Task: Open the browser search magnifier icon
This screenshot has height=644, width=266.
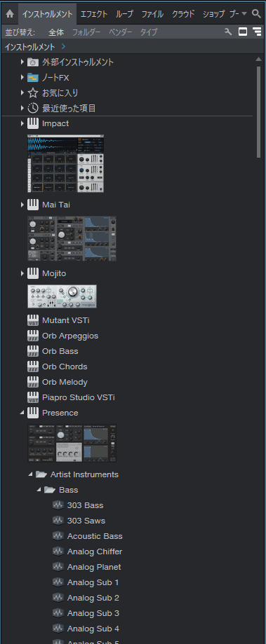Action: 257,13
